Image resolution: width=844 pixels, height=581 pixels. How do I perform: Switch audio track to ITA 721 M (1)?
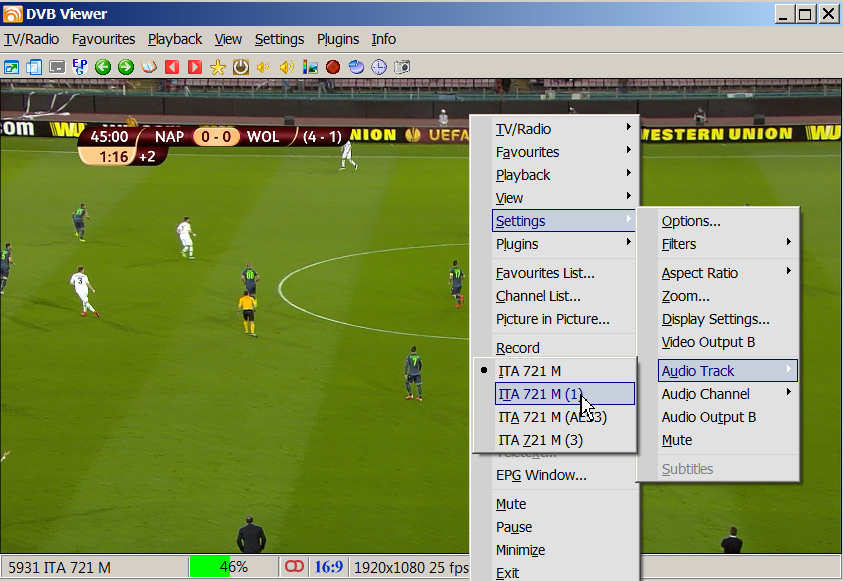click(x=565, y=394)
